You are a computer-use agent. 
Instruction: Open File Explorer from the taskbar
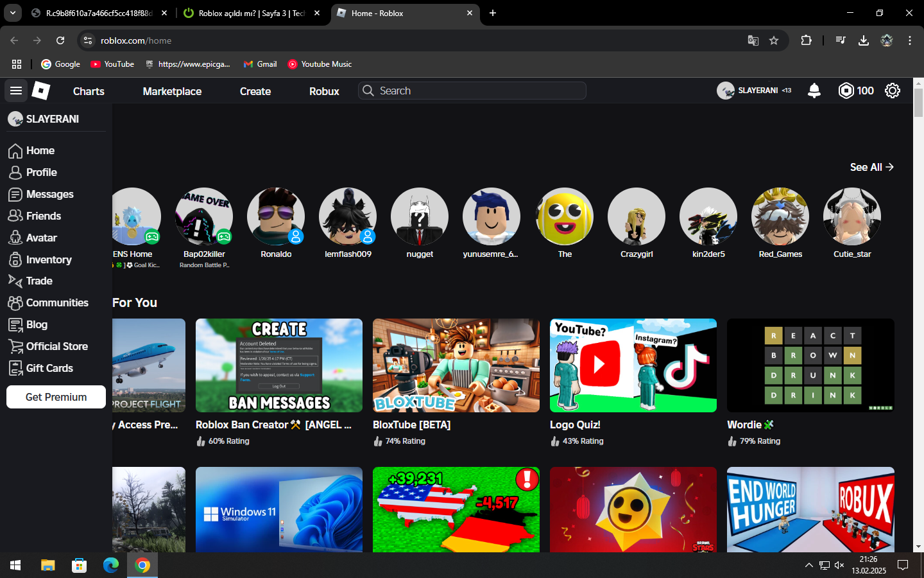click(47, 565)
